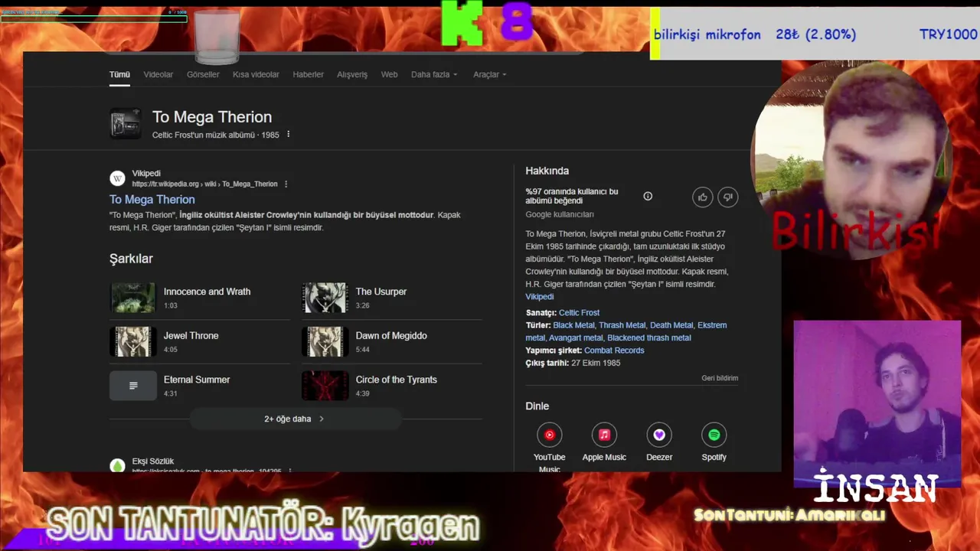Viewport: 980px width, 551px height.
Task: Open the Deezer listen icon
Action: pyautogui.click(x=659, y=435)
